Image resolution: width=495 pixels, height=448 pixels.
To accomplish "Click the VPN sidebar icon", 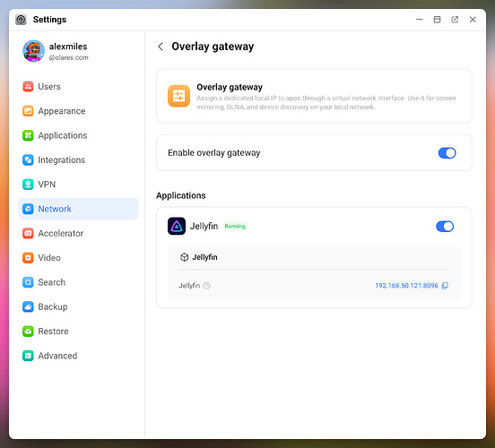I will [x=28, y=185].
